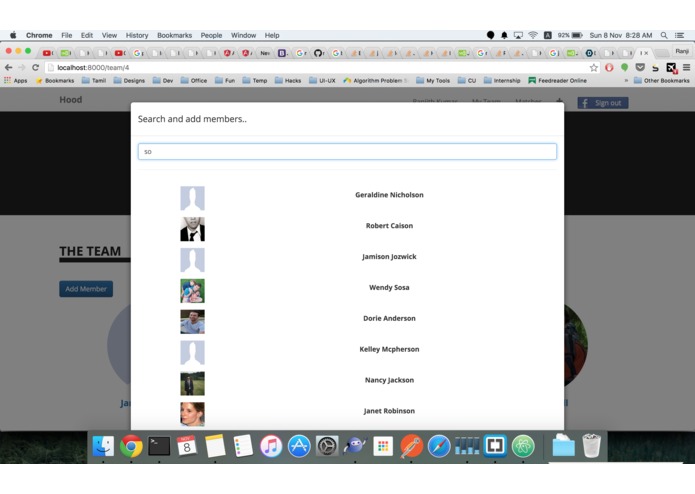Image resolution: width=695 pixels, height=494 pixels.
Task: Open System Preferences from the dock
Action: (327, 446)
